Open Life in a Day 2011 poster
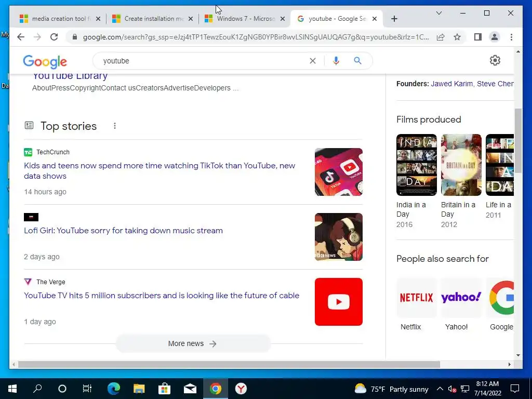The width and height of the screenshot is (532, 399). point(499,165)
